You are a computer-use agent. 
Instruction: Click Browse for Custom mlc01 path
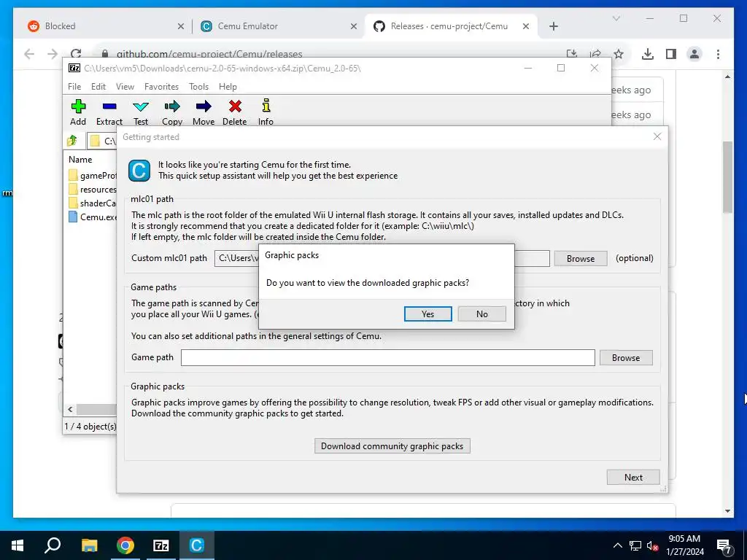coord(580,259)
